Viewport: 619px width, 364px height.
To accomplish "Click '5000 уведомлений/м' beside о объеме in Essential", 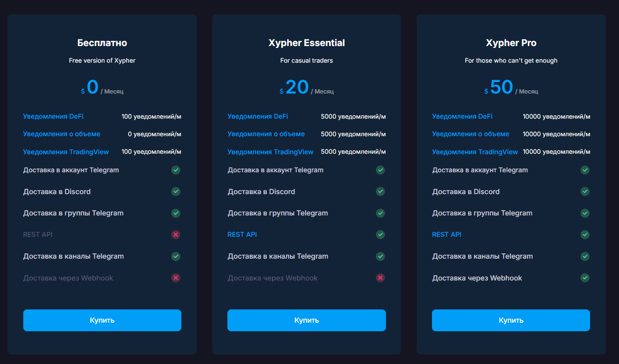I will click(x=354, y=134).
